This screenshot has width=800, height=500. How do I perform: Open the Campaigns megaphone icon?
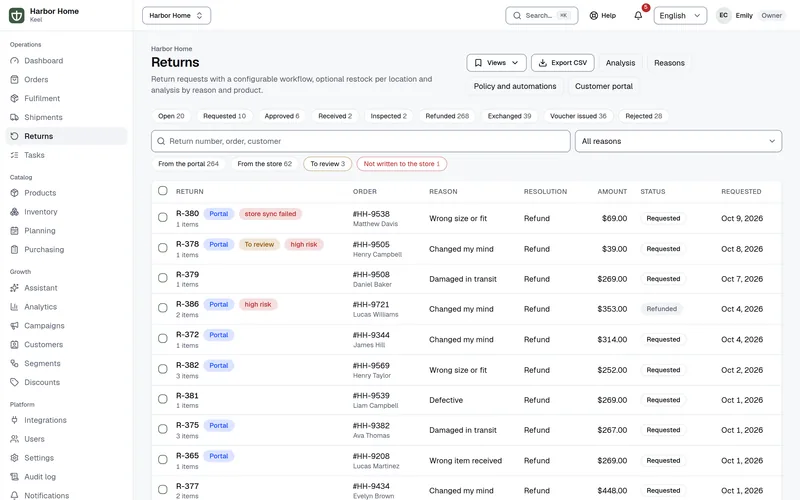14,326
